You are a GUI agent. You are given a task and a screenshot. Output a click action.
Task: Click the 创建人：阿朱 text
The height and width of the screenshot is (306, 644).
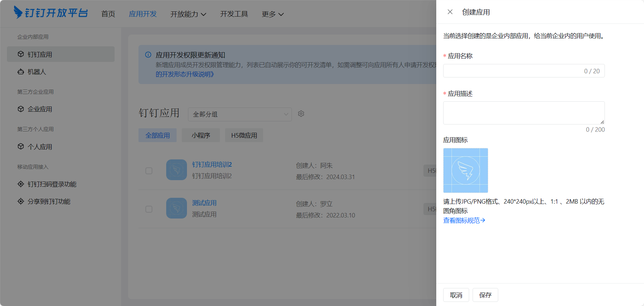(x=314, y=166)
